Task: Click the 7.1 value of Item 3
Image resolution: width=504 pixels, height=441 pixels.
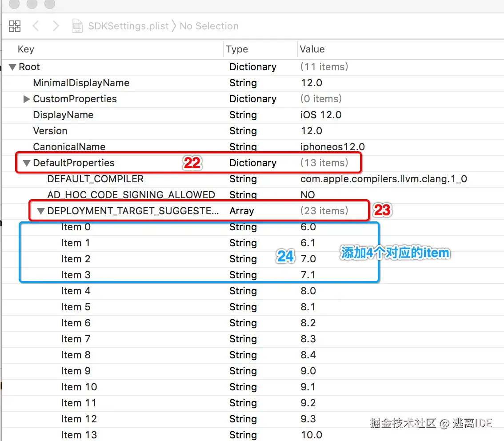Action: [308, 275]
